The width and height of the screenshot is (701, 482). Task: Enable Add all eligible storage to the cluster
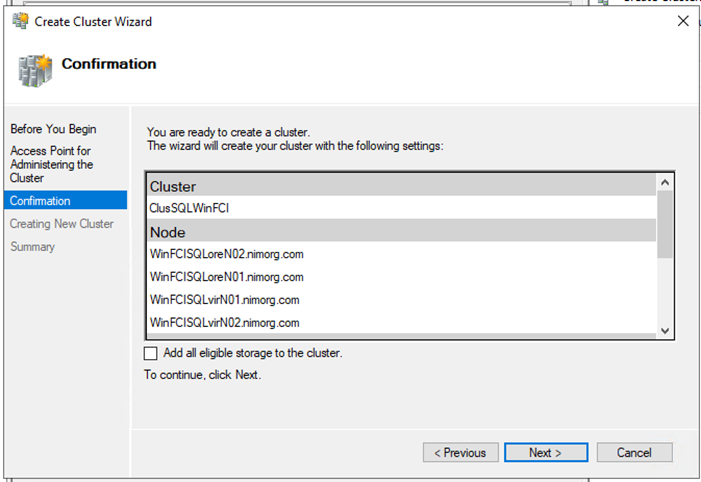[151, 353]
